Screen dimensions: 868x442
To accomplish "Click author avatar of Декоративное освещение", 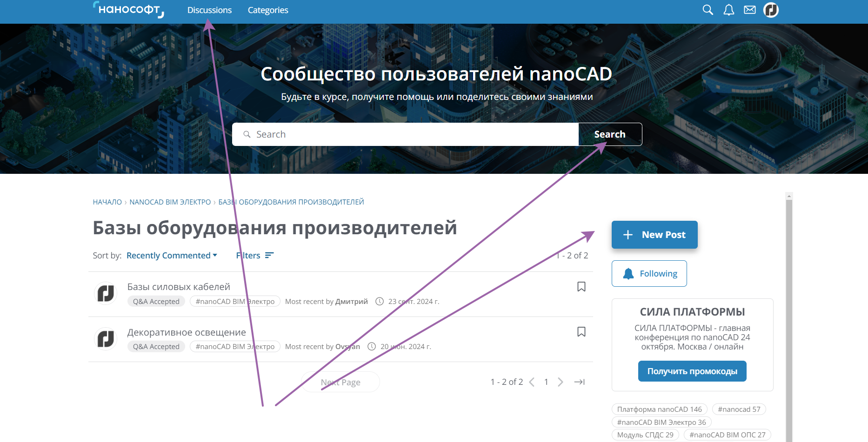I will pos(106,338).
